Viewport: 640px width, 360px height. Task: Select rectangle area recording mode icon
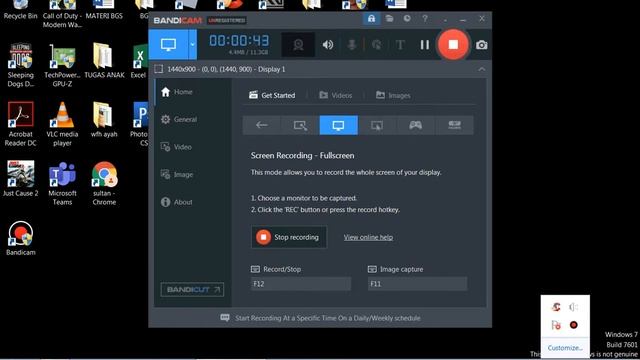pyautogui.click(x=300, y=125)
